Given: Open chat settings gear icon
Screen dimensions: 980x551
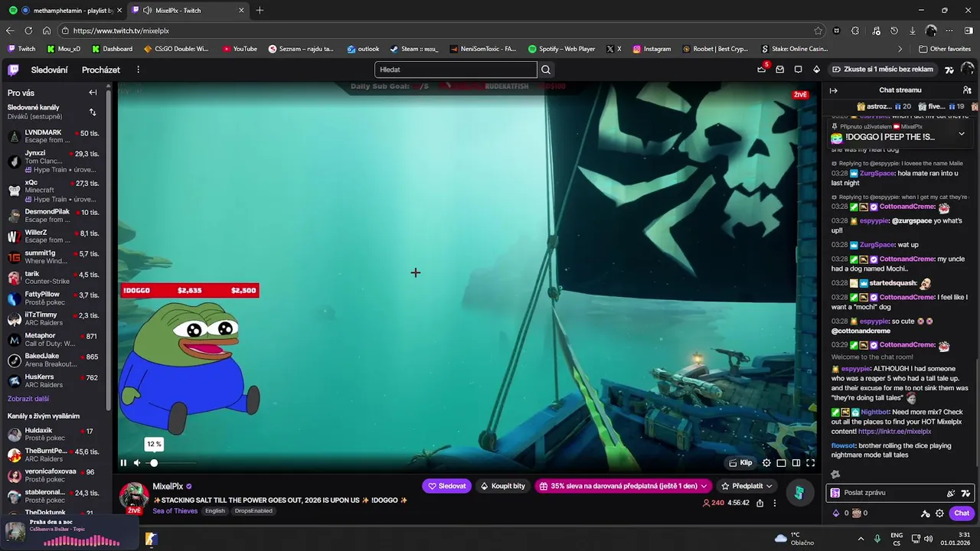Looking at the screenshot, I should tap(939, 514).
